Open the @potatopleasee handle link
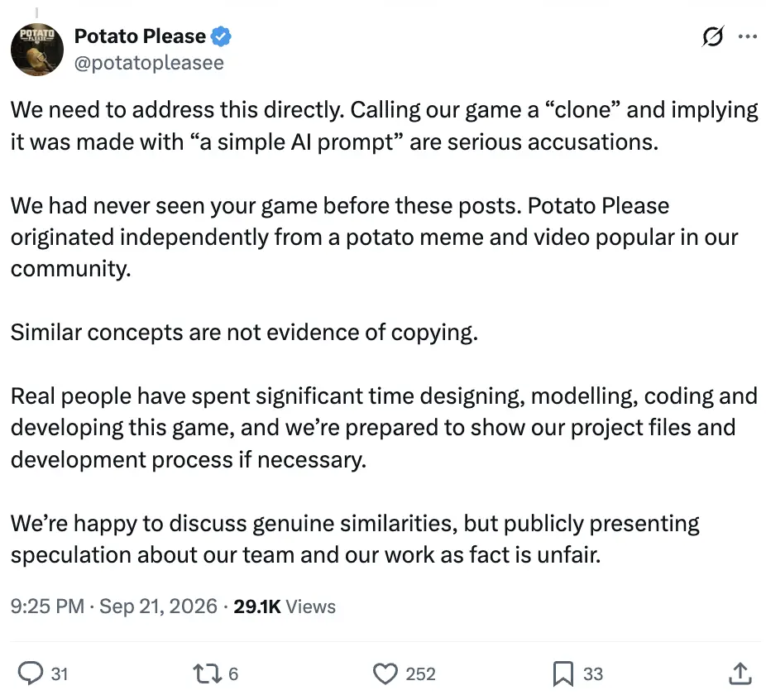This screenshot has width=766, height=700. click(x=149, y=63)
